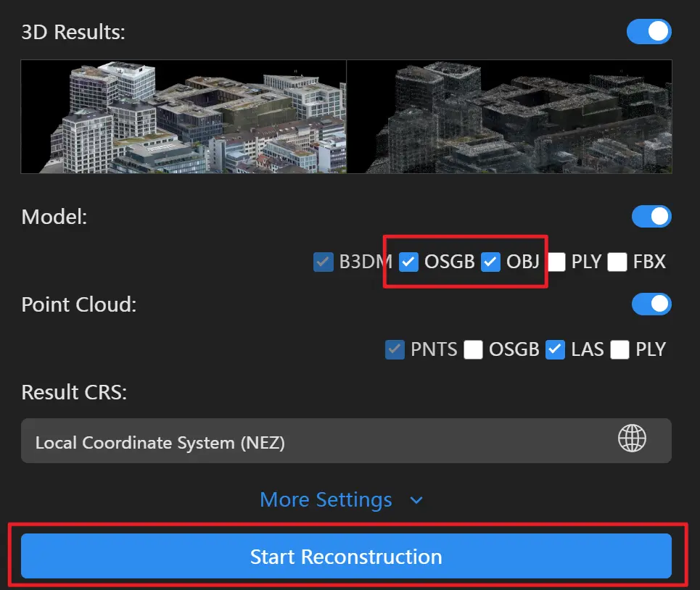Uncheck the Model OSGB checkbox
Viewport: 700px width, 590px height.
coord(410,262)
